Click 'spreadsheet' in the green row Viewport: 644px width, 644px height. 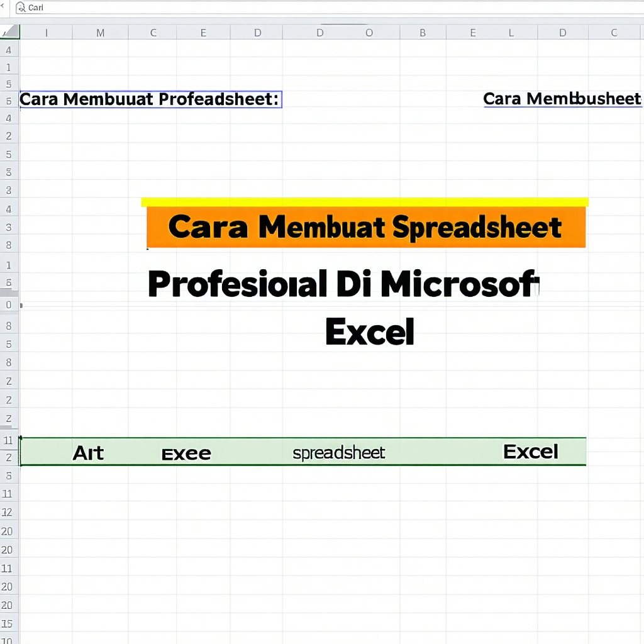[x=339, y=453]
